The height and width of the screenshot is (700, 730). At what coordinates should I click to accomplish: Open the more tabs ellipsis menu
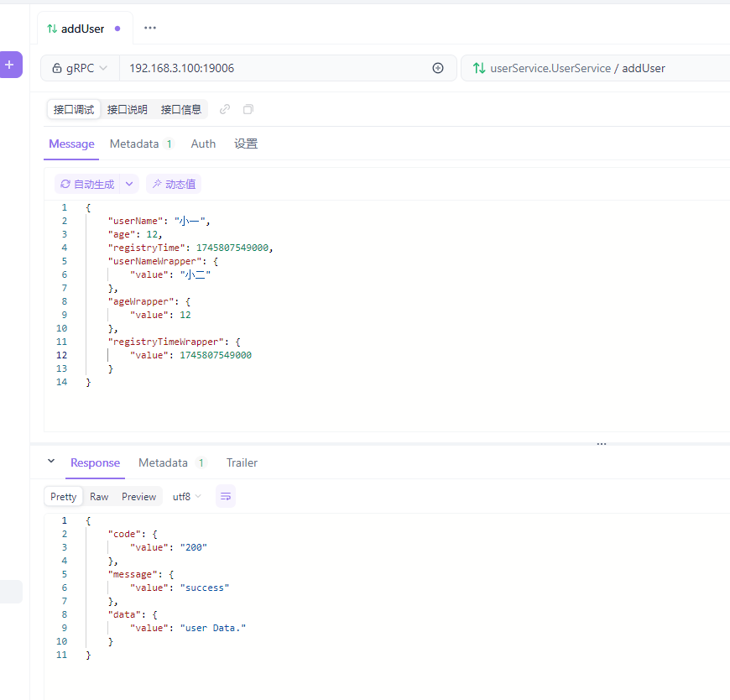coord(150,28)
